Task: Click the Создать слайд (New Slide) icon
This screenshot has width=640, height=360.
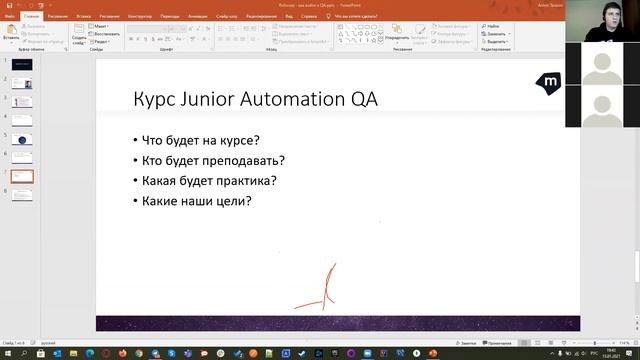Action: (79, 29)
